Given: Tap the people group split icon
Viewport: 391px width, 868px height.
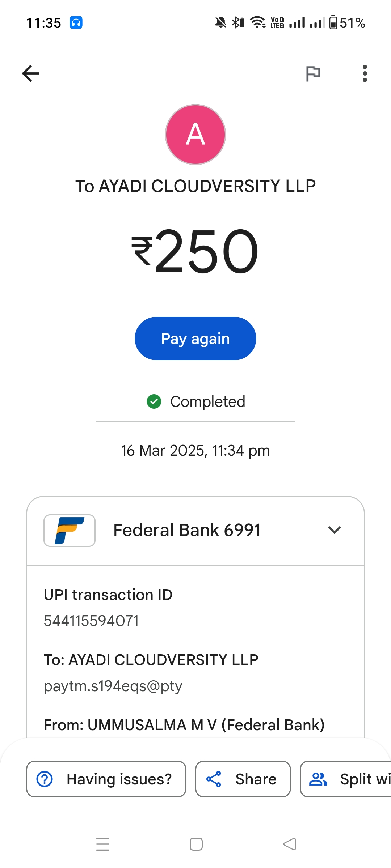Looking at the screenshot, I should pos(318,779).
